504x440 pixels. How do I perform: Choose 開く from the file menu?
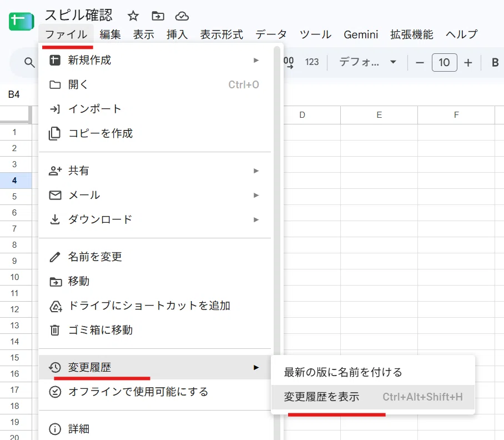click(x=155, y=84)
